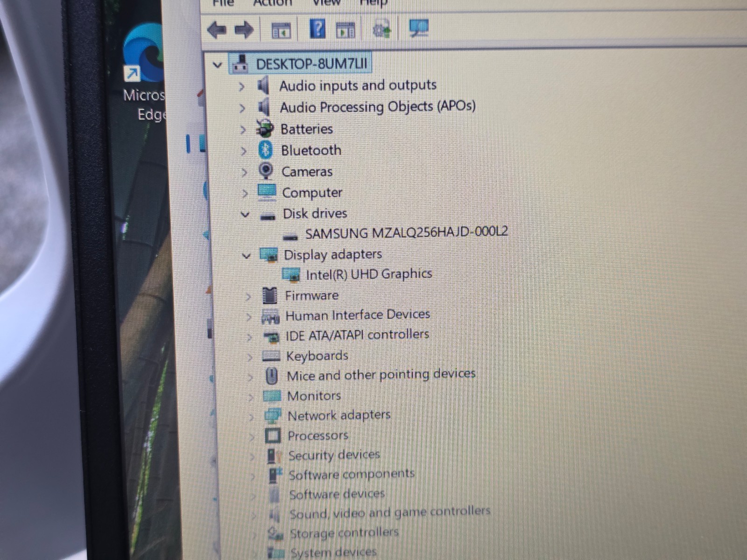Click the Monitors category icon
The height and width of the screenshot is (560, 747).
tap(272, 396)
